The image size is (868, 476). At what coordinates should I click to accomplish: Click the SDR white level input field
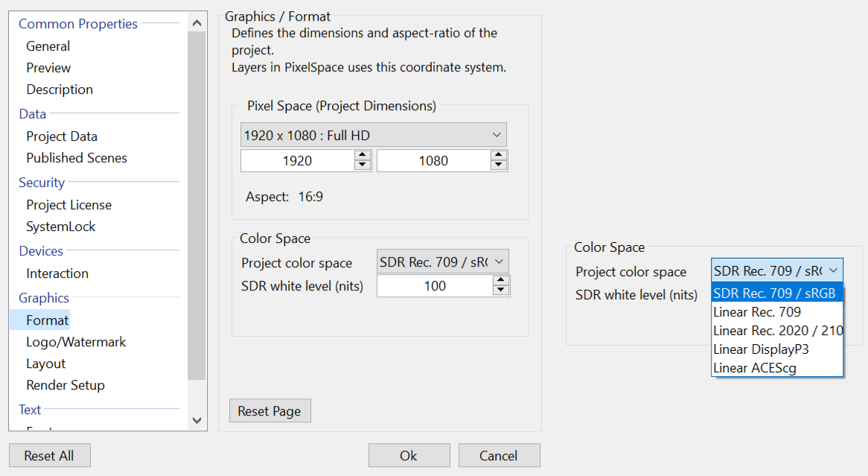[435, 286]
